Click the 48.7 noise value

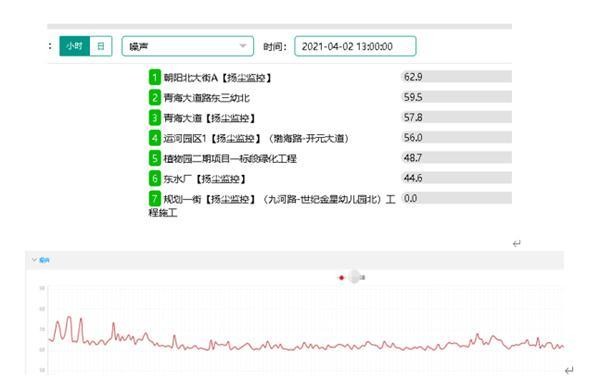413,158
